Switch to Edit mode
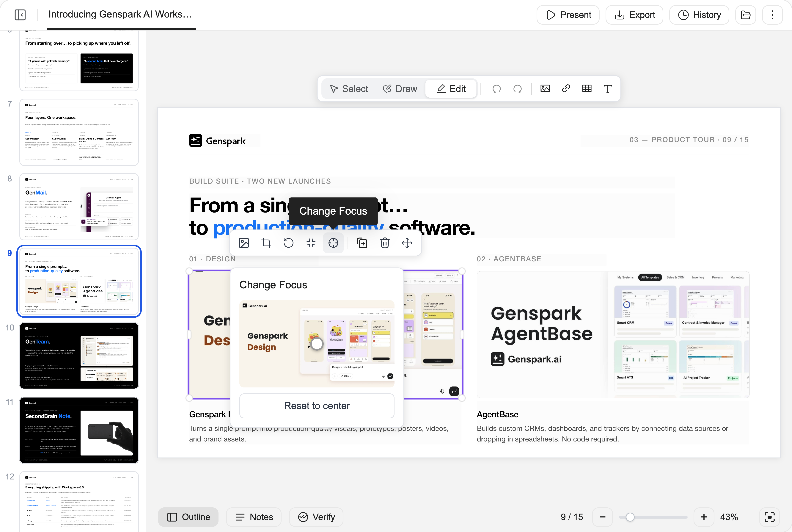 pos(451,89)
